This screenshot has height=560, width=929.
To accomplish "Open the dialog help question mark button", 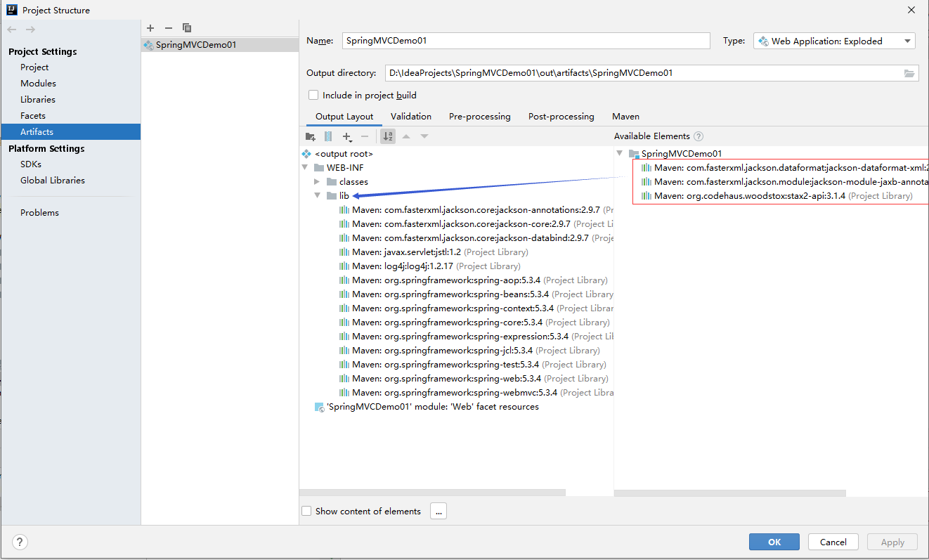I will (x=20, y=542).
